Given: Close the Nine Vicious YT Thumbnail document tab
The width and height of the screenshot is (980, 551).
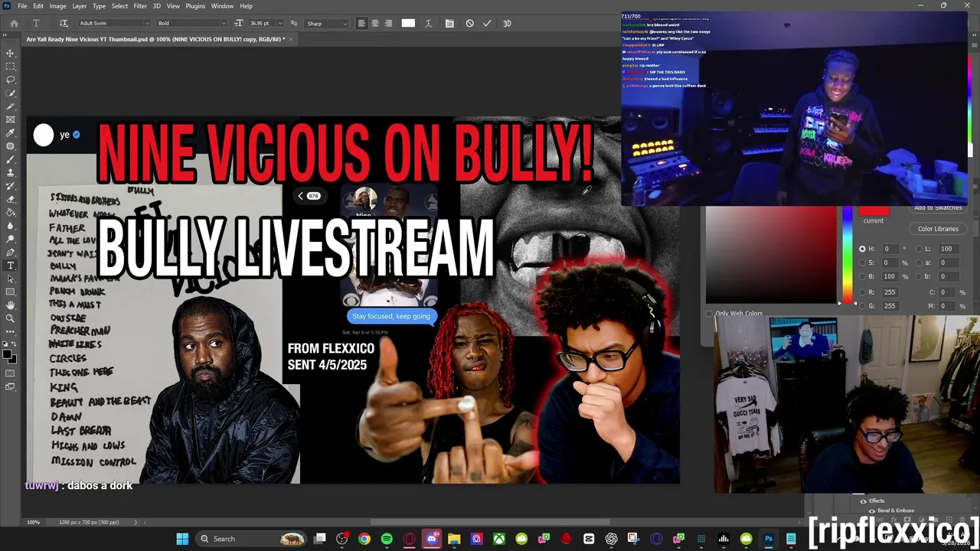Looking at the screenshot, I should (291, 39).
